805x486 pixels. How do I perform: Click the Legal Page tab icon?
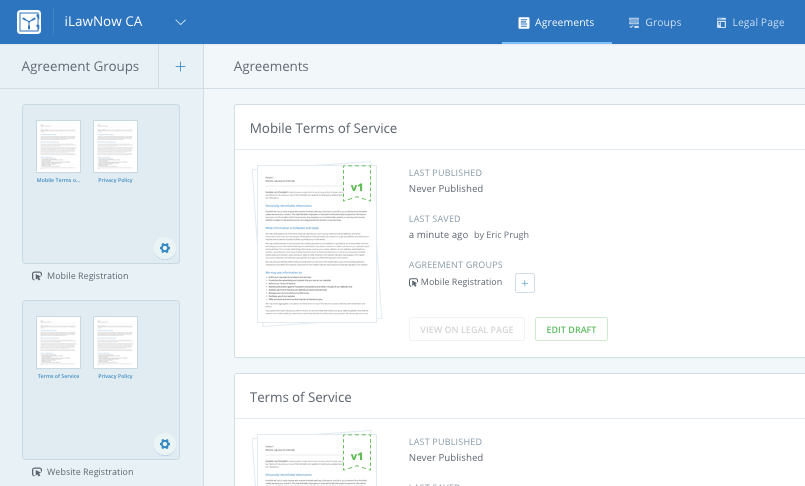coord(721,23)
